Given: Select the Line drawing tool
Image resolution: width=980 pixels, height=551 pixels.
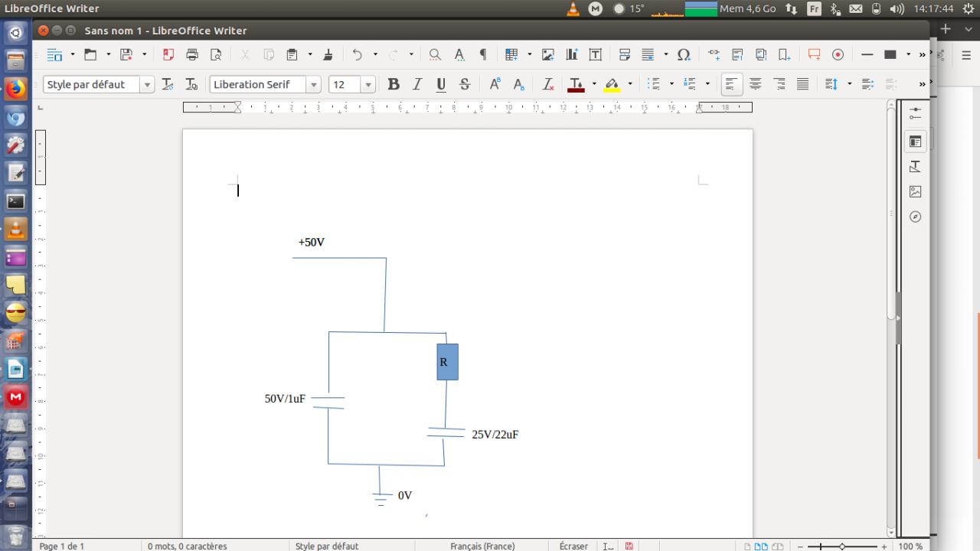Looking at the screenshot, I should pos(867,54).
